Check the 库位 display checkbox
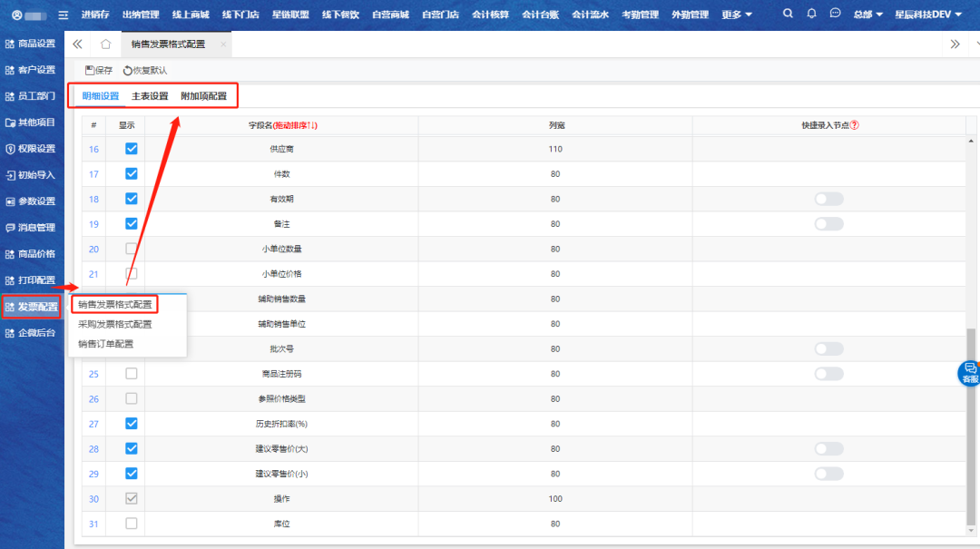980x549 pixels. [x=132, y=524]
